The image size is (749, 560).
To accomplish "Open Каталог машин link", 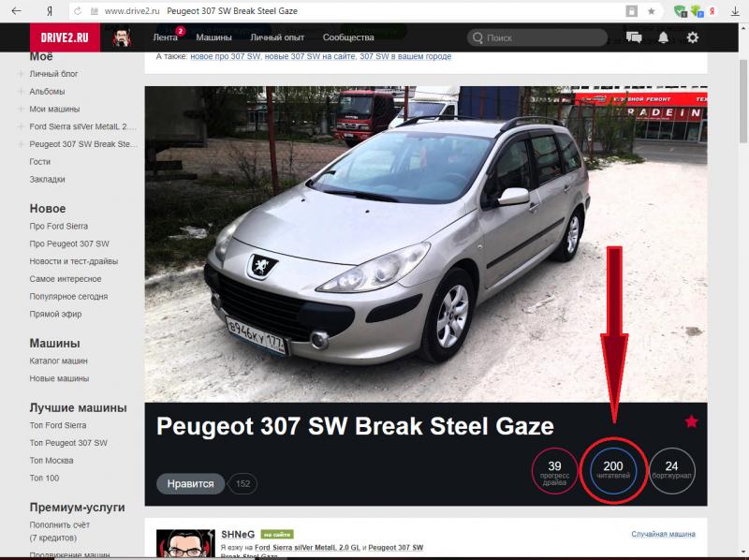I will pyautogui.click(x=58, y=361).
